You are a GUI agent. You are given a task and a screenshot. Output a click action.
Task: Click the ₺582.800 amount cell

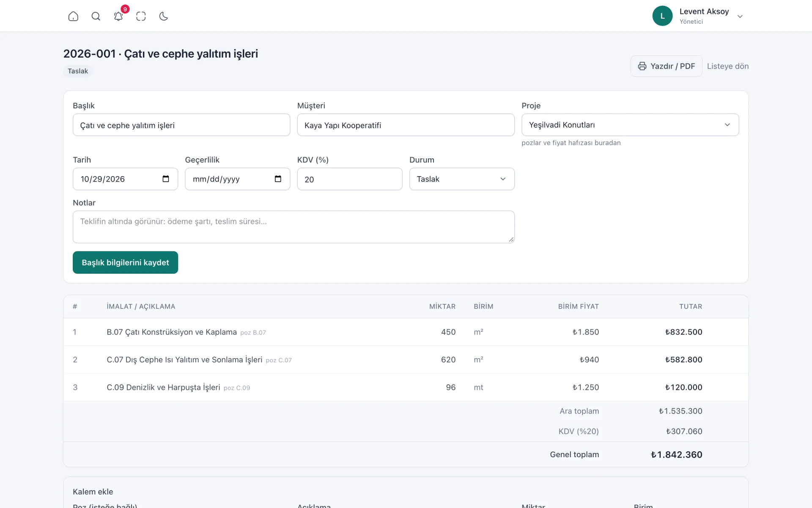(x=683, y=359)
